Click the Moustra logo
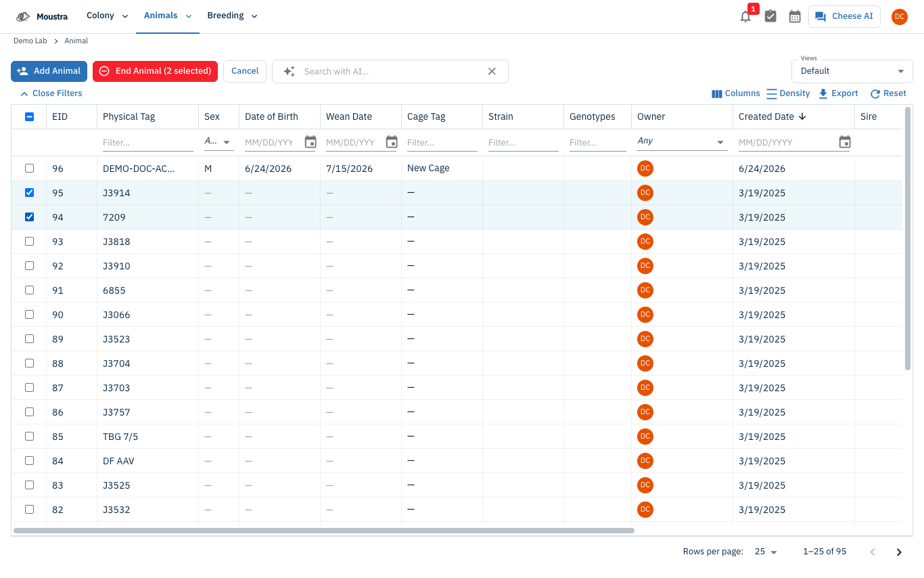Viewport: 924px width, 578px height. (42, 17)
